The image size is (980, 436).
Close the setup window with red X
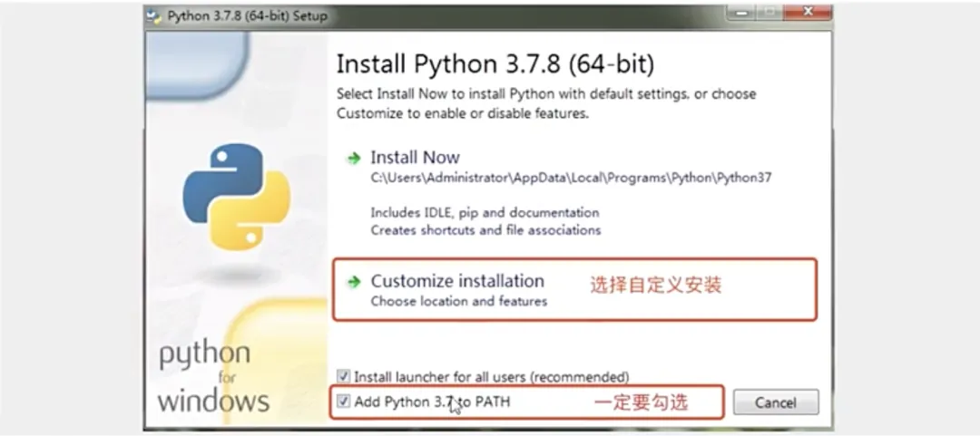click(807, 12)
